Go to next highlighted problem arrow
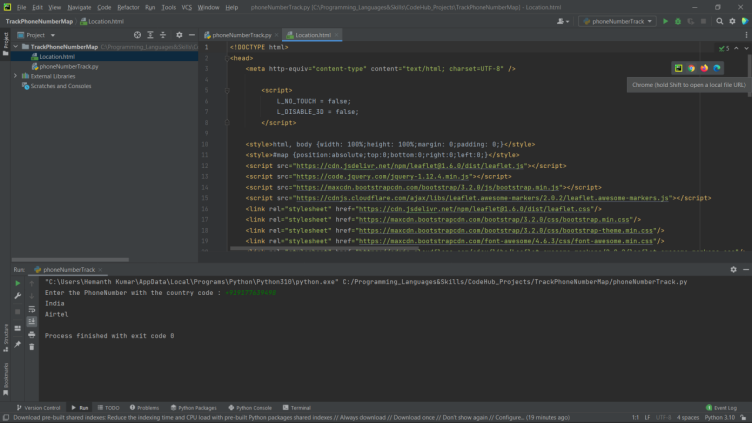The height and width of the screenshot is (424, 753). click(x=746, y=48)
